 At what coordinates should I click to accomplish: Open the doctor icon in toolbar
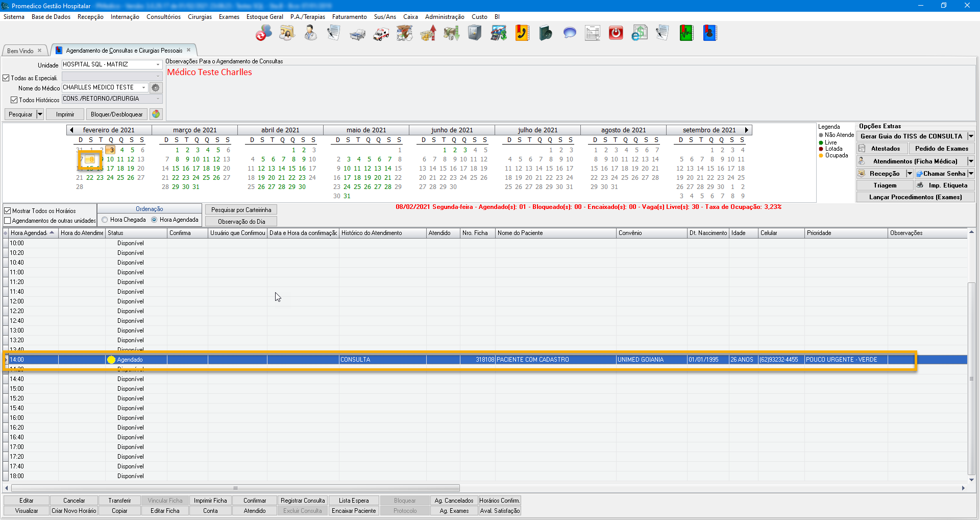[x=310, y=34]
